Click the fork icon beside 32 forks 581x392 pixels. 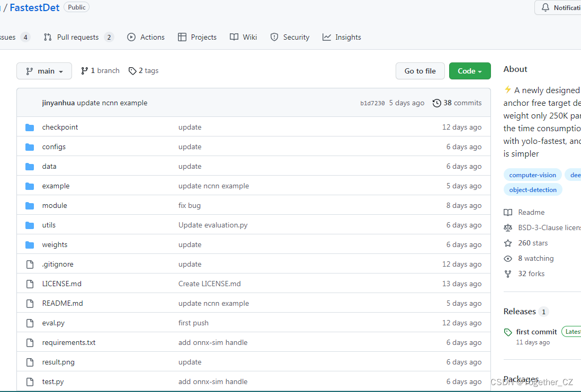(x=508, y=274)
